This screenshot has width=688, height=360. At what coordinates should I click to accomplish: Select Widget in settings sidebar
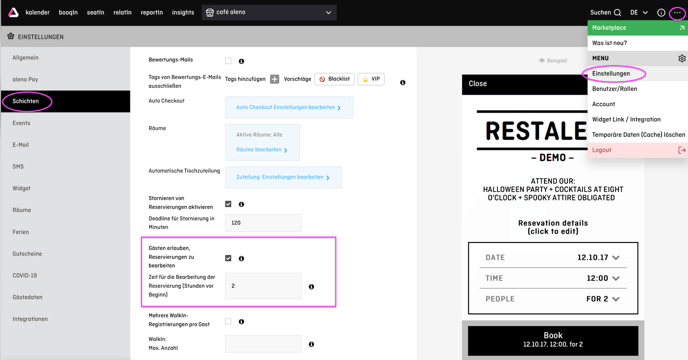(x=65, y=188)
